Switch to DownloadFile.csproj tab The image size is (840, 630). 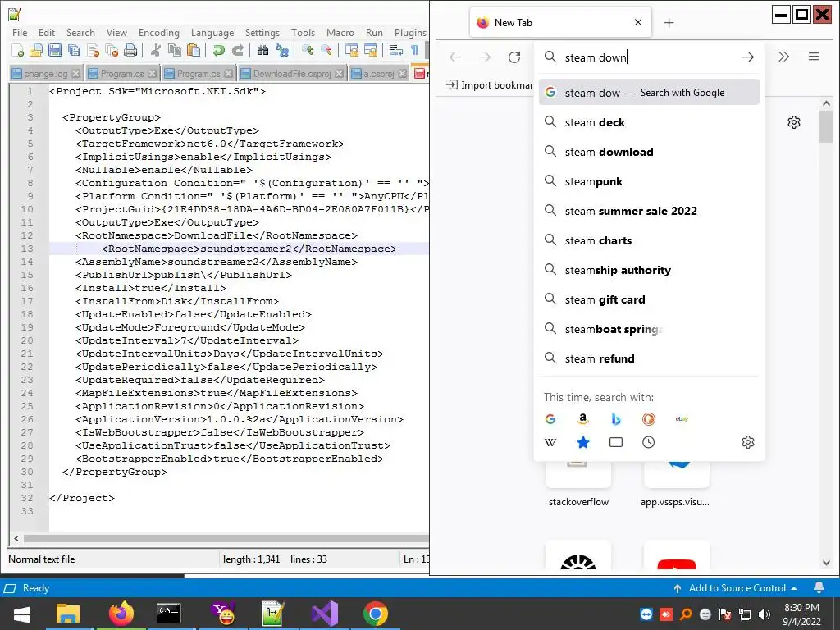[x=292, y=73]
